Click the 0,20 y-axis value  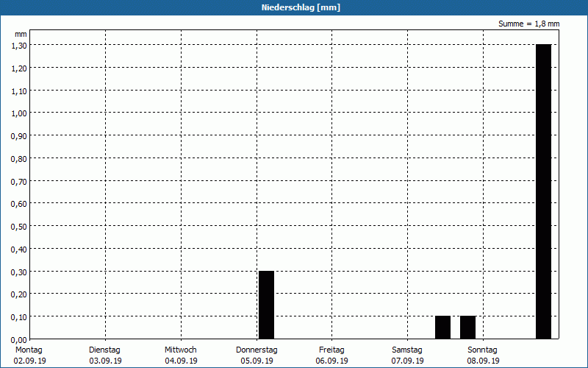[19, 294]
